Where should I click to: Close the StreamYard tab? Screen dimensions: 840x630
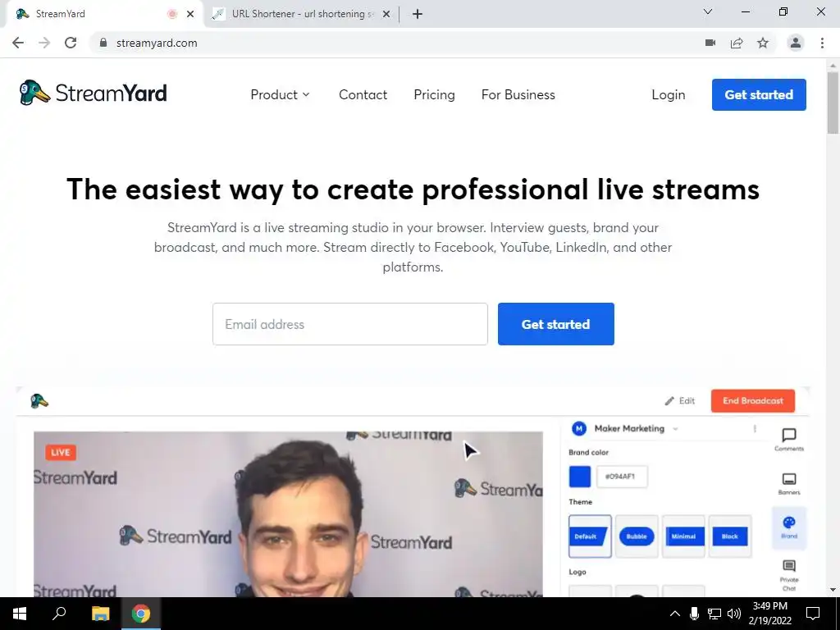pyautogui.click(x=190, y=14)
